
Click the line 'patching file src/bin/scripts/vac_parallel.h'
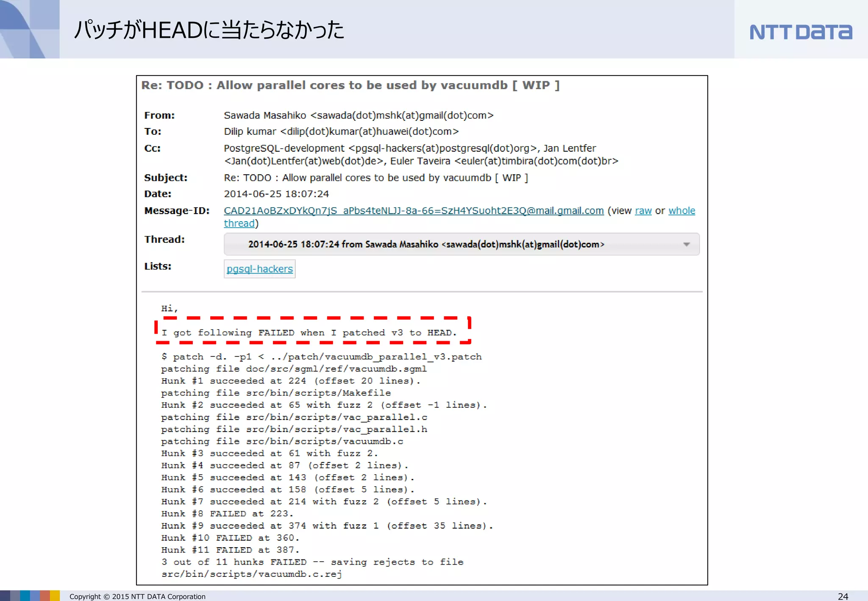point(294,429)
